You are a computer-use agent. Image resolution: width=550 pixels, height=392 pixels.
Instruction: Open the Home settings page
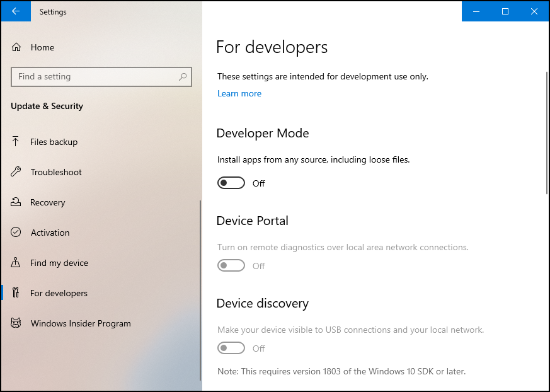(x=42, y=47)
